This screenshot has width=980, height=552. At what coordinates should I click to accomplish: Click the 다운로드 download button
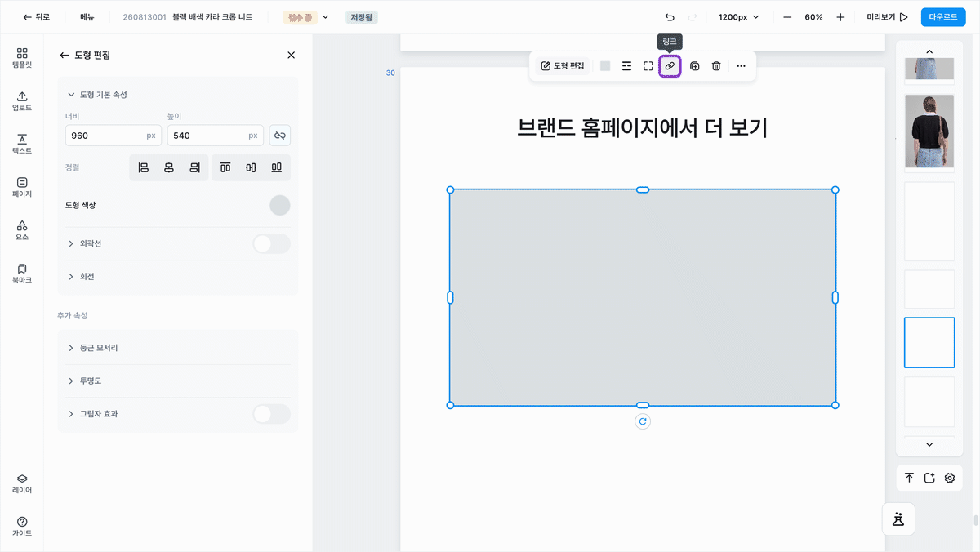click(x=942, y=17)
